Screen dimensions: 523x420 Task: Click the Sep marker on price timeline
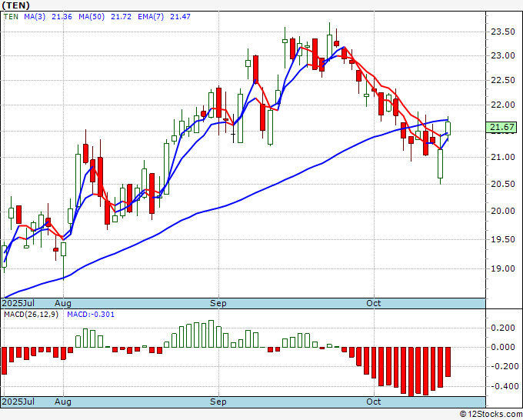(218, 303)
